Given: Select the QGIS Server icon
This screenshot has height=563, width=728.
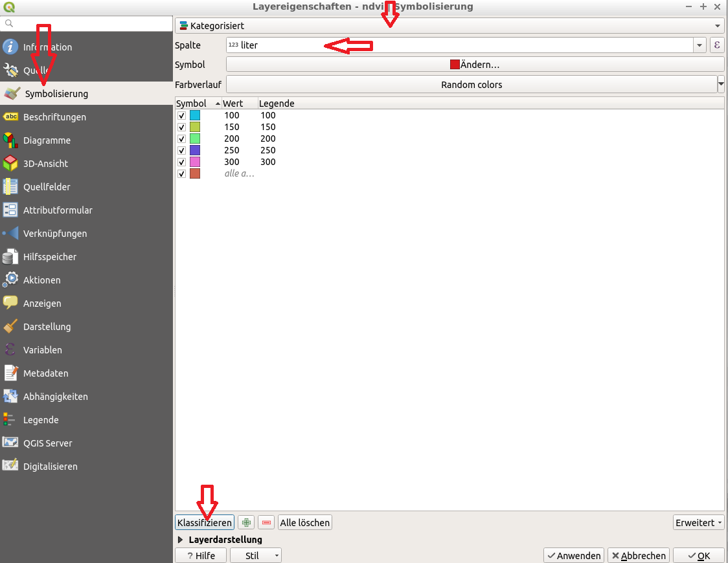Looking at the screenshot, I should click(10, 443).
